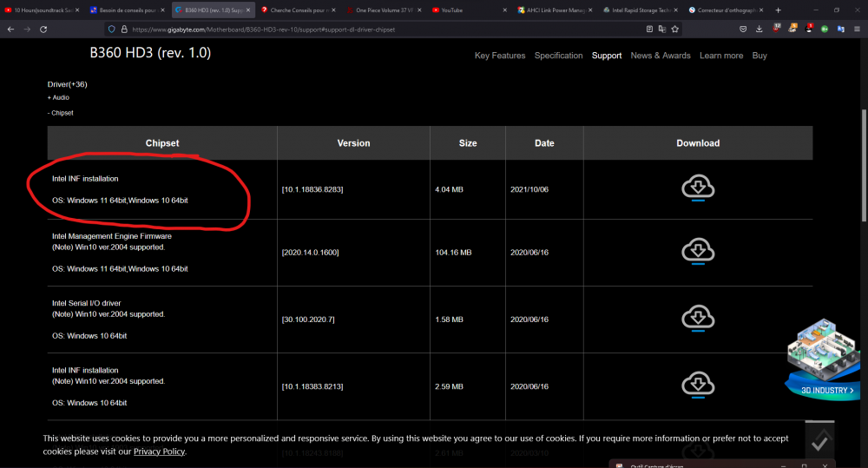Open a new browser tab
868x468 pixels.
coord(779,10)
